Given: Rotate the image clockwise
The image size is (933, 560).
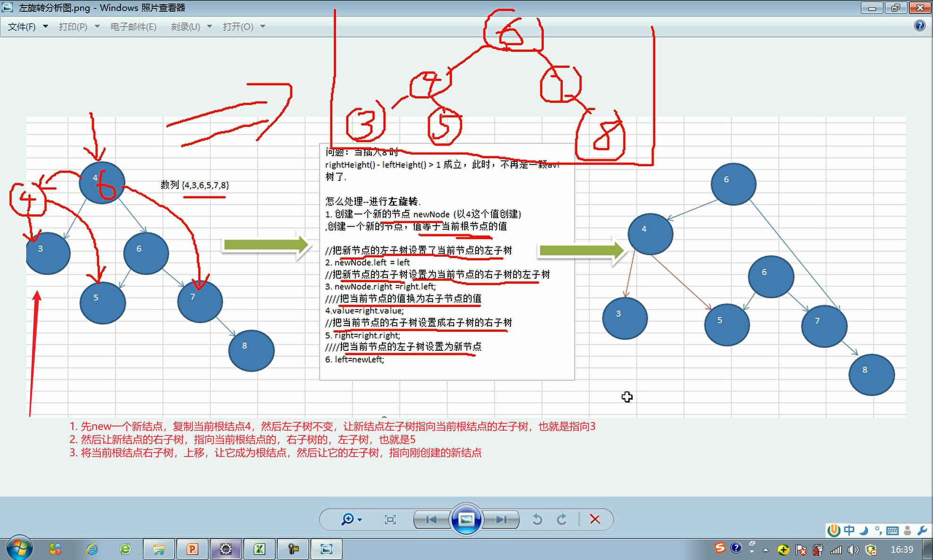Looking at the screenshot, I should tap(561, 520).
